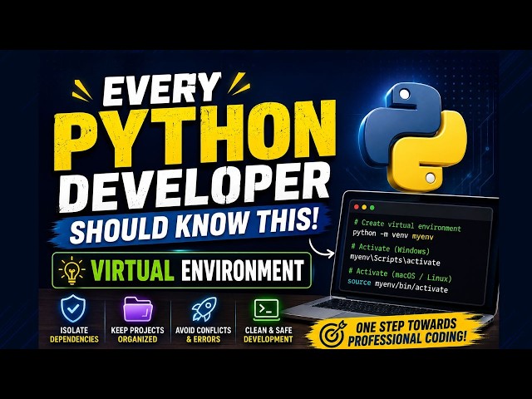Screen dimensions: 532x399
Task: Click the yellow light bulb icon
Action: coord(71,270)
